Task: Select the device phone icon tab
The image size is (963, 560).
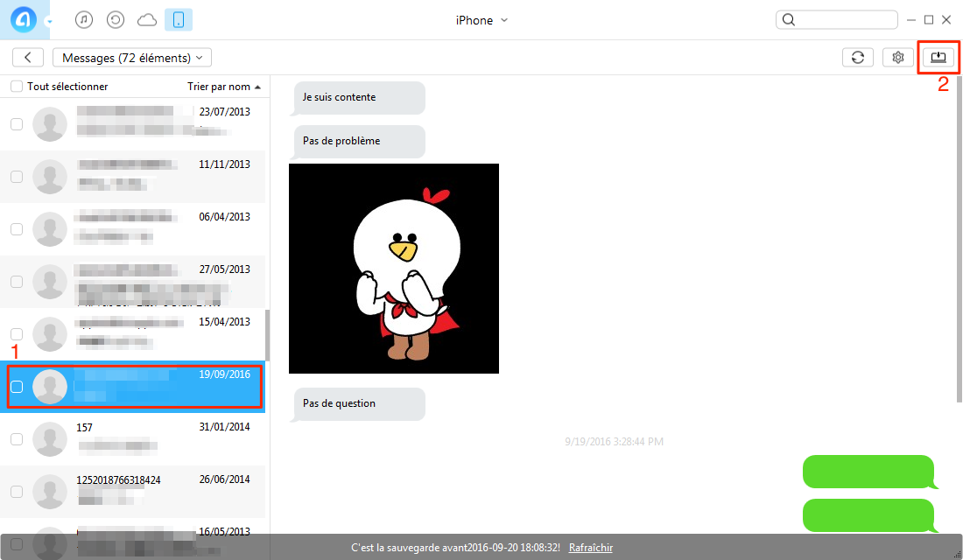Action: click(x=179, y=19)
